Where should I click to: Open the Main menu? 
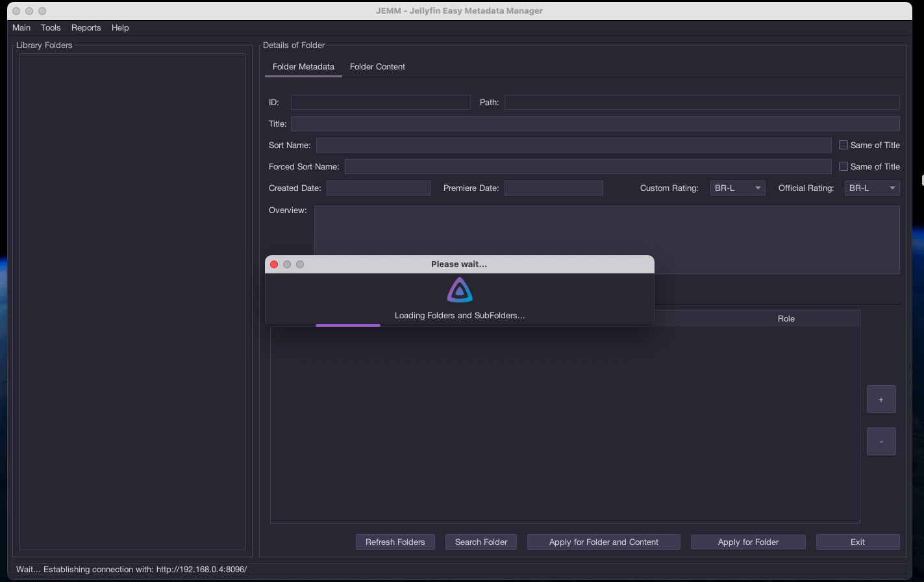[x=21, y=27]
